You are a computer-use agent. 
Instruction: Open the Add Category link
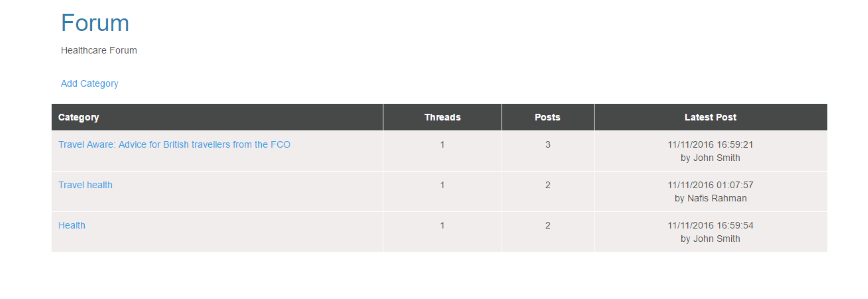pos(89,84)
